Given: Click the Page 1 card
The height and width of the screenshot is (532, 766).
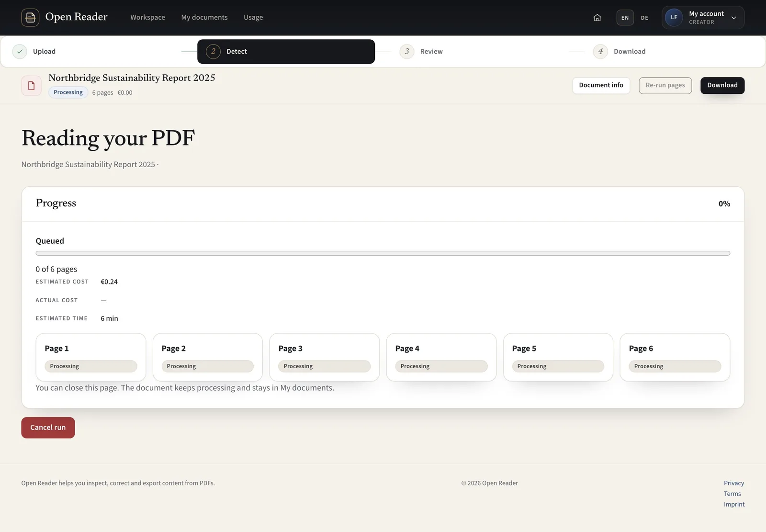Looking at the screenshot, I should [x=90, y=357].
